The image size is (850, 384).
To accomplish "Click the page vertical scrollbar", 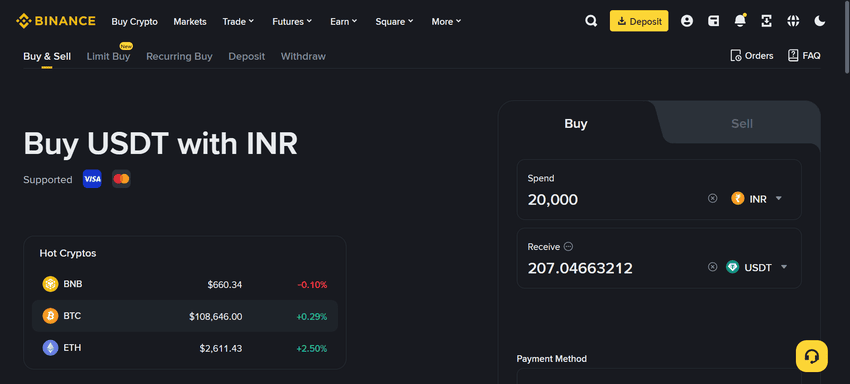I will click(x=847, y=38).
